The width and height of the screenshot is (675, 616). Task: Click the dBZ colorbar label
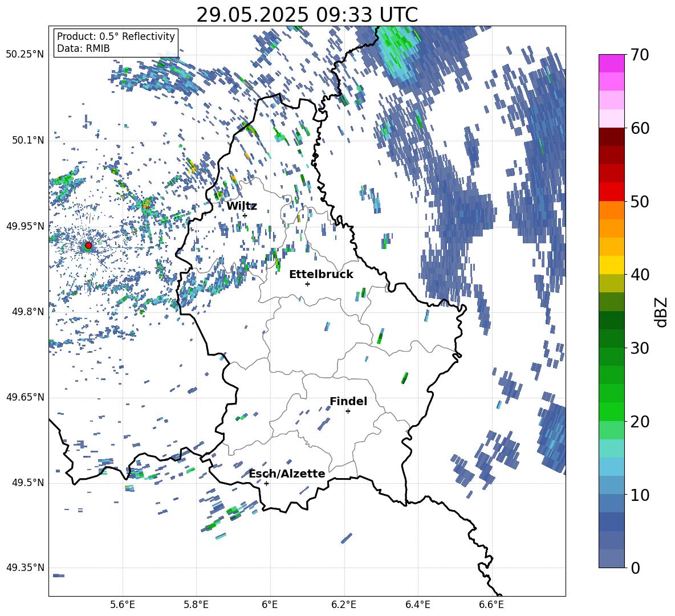tap(662, 312)
